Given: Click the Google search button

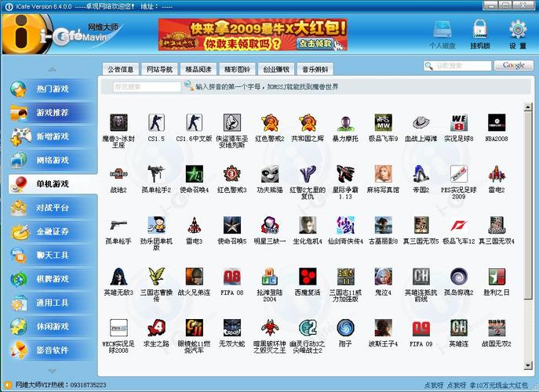Looking at the screenshot, I should click(514, 65).
